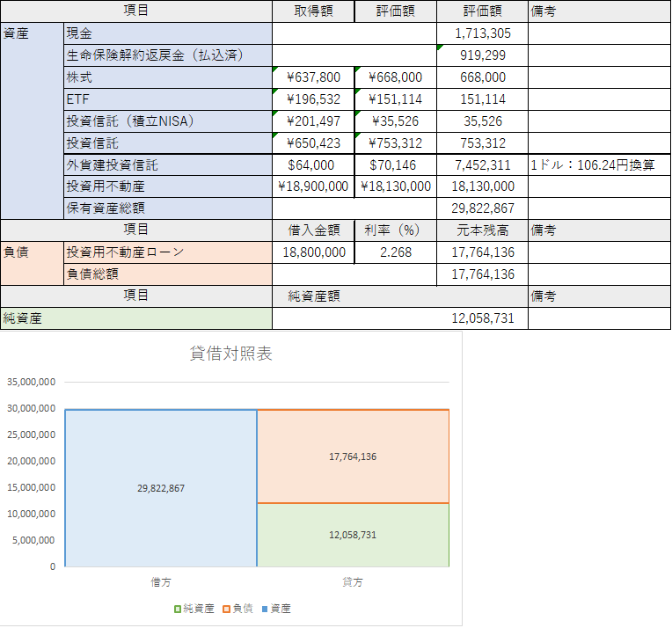This screenshot has height=628, width=672.
Task: Click the 純資産 legend swatch
Action: coord(178,609)
